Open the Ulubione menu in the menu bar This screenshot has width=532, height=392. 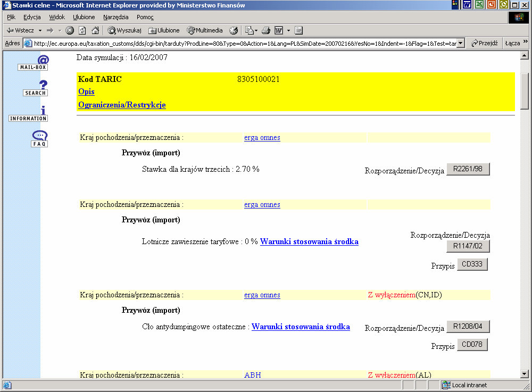(x=84, y=17)
